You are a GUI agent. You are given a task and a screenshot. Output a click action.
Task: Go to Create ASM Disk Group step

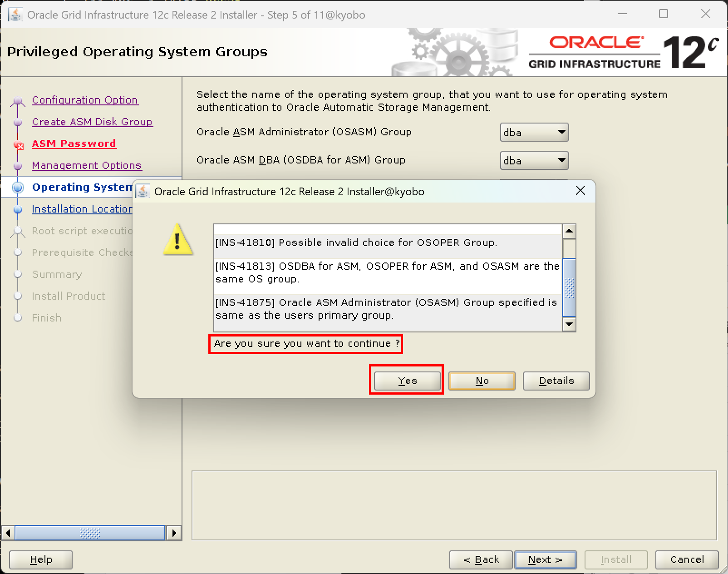[x=92, y=122]
